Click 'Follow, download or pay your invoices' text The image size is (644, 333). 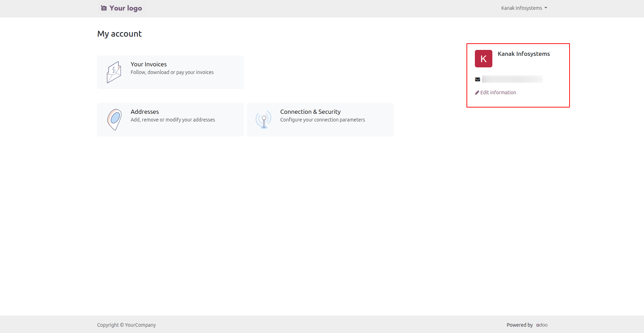point(172,72)
